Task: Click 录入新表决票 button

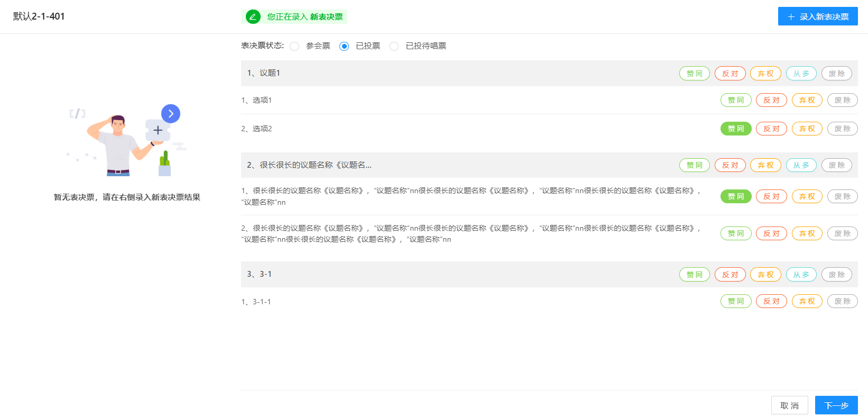Action: pyautogui.click(x=817, y=16)
